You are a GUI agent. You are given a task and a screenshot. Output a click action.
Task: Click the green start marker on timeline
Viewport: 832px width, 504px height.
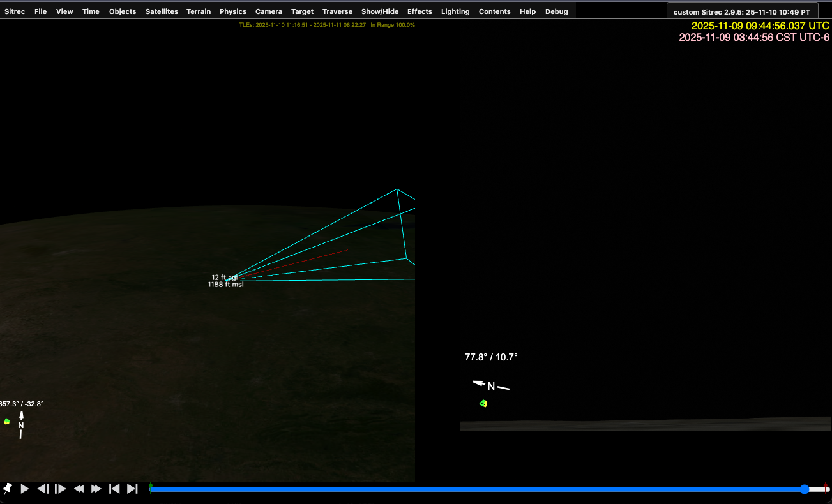coord(151,488)
